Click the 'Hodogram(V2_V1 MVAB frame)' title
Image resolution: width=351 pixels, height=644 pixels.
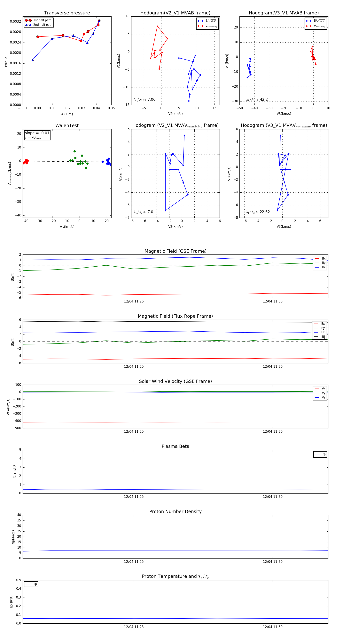175,13
